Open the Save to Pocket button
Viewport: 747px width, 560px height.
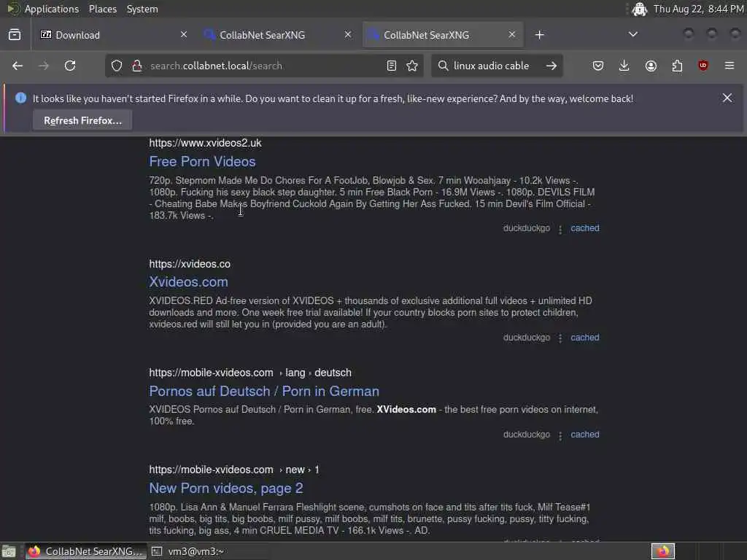[598, 66]
